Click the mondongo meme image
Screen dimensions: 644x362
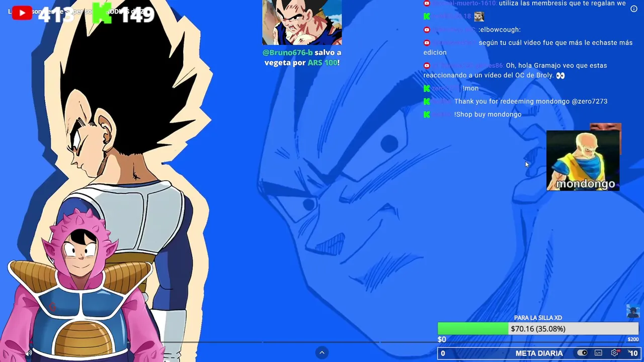coord(583,160)
